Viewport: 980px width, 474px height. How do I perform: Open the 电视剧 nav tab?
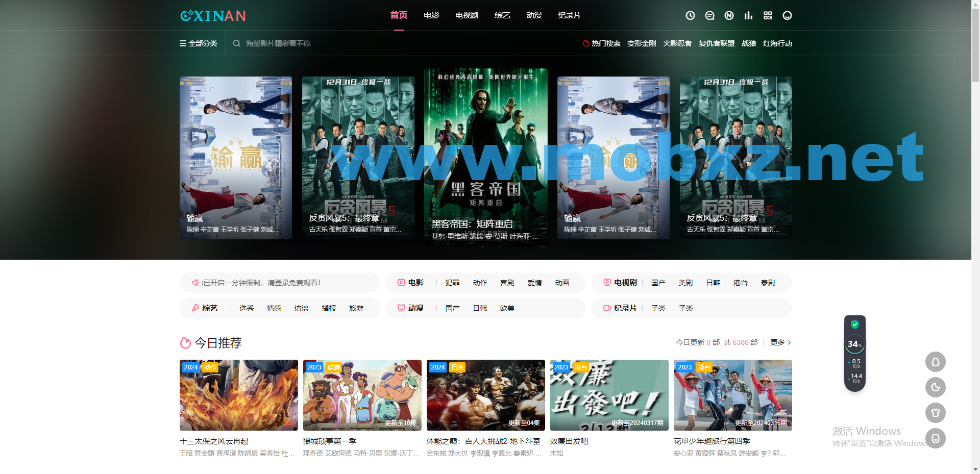point(467,15)
